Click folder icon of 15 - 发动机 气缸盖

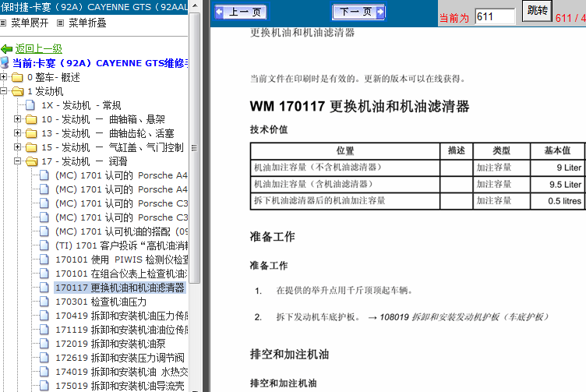(x=31, y=147)
